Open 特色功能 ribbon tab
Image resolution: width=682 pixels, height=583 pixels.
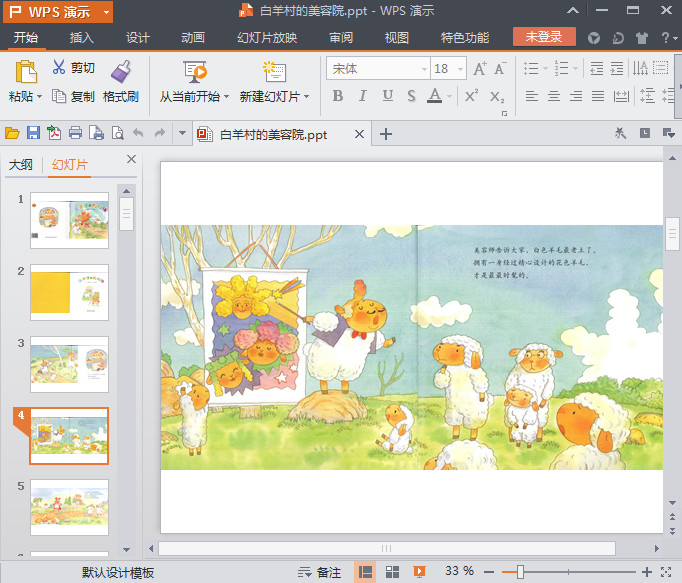(x=465, y=38)
